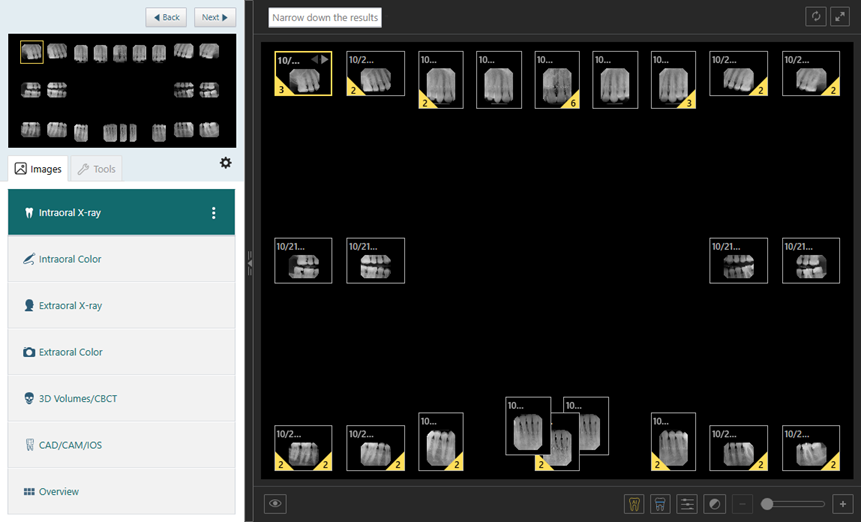Click the Next button
Image resolution: width=861 pixels, height=522 pixels.
click(x=215, y=17)
